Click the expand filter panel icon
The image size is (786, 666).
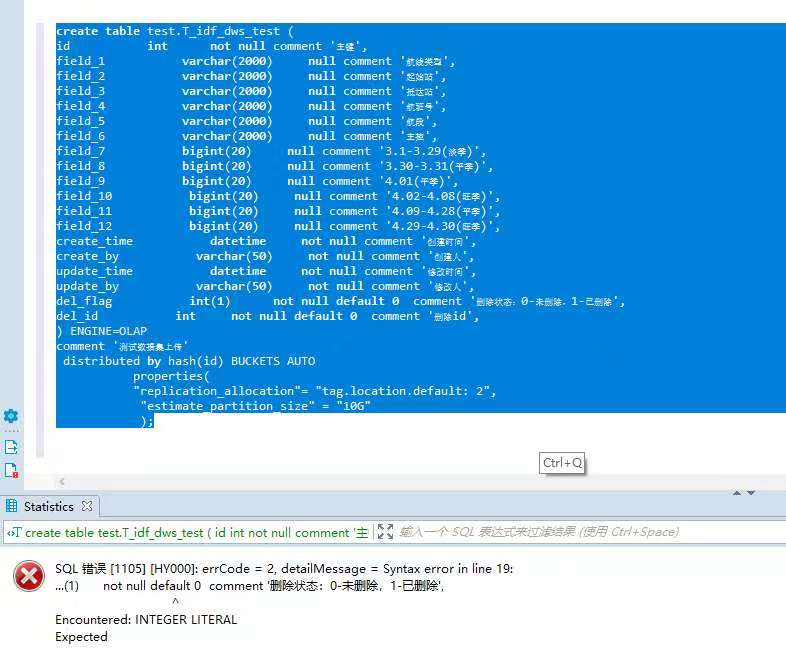385,532
